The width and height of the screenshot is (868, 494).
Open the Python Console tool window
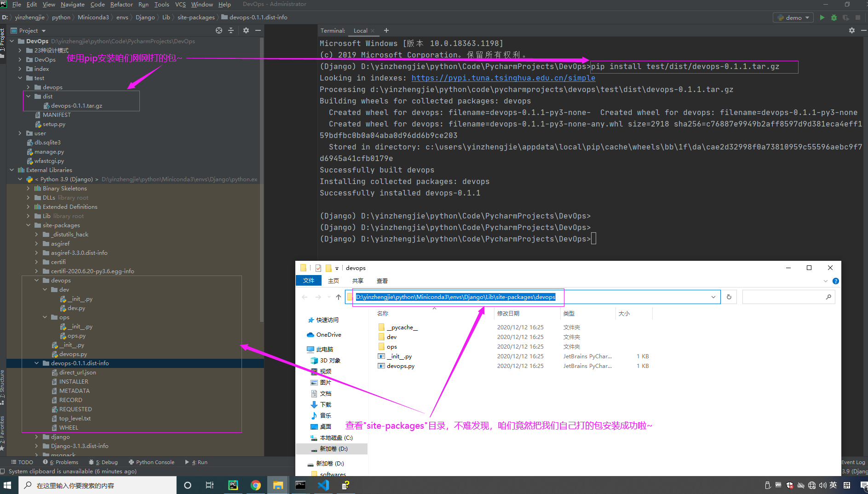pos(152,462)
